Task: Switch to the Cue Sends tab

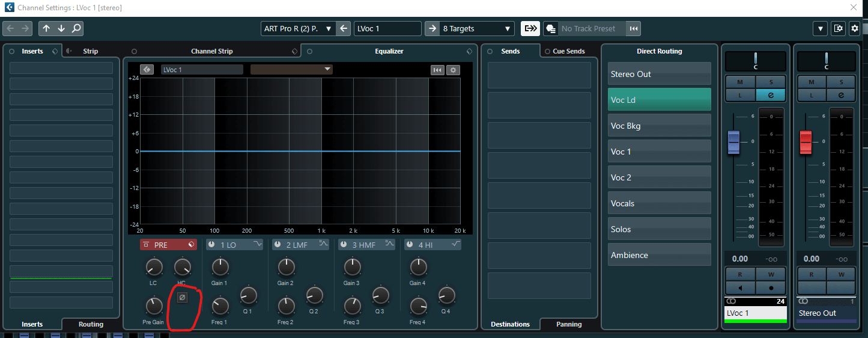Action: point(568,51)
